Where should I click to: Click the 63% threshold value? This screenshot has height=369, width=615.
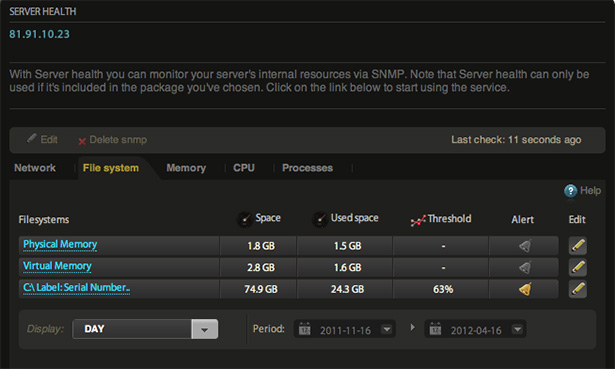tap(443, 289)
